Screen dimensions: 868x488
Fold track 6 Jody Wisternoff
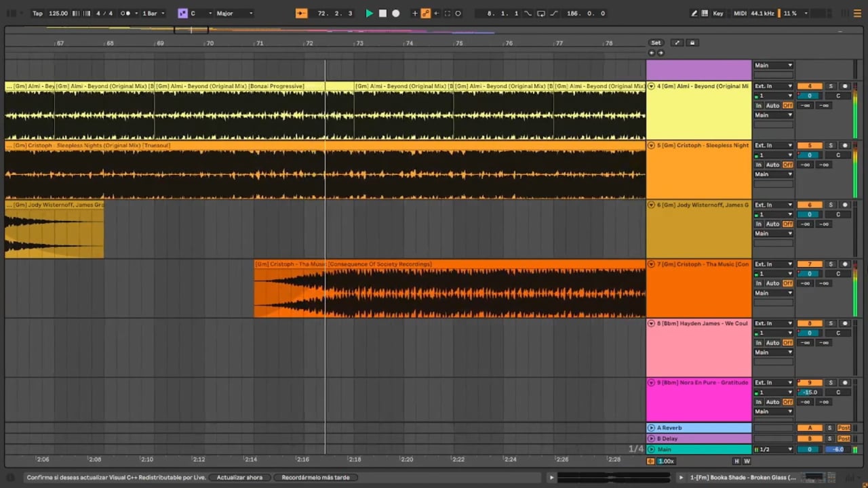(x=652, y=205)
